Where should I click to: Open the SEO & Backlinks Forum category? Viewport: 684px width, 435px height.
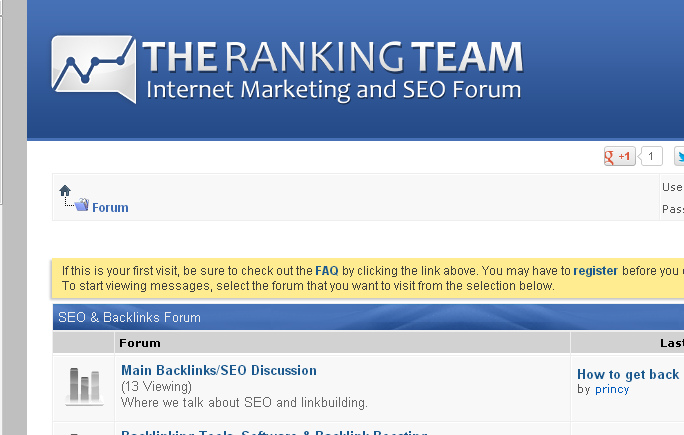(x=129, y=317)
